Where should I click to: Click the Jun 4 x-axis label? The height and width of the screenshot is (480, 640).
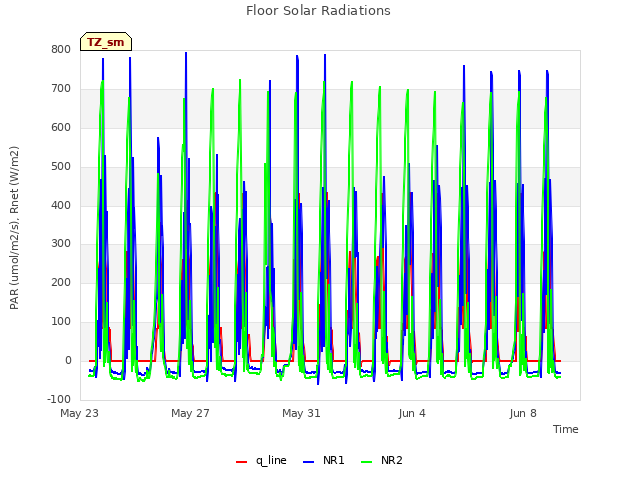412,413
